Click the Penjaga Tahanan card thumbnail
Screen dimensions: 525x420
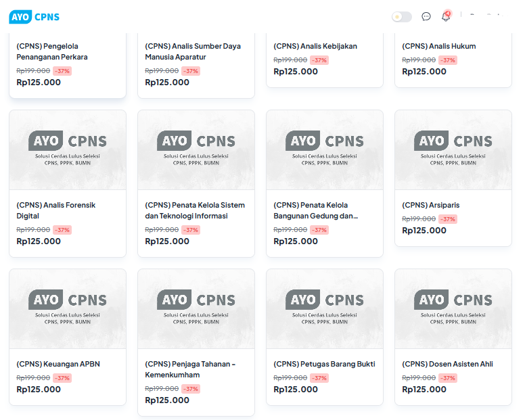[196, 309]
